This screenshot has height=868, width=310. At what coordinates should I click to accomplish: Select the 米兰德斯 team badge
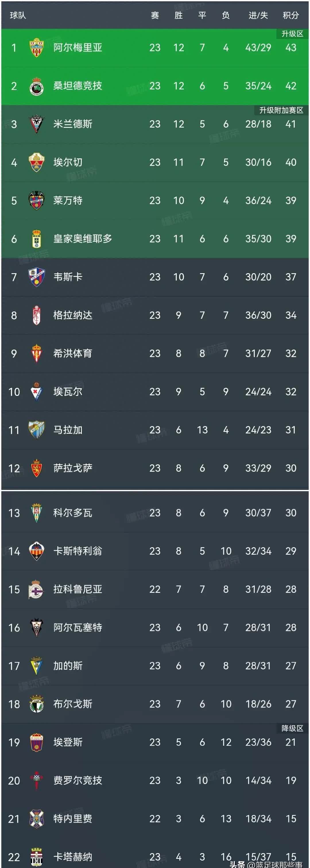36,124
